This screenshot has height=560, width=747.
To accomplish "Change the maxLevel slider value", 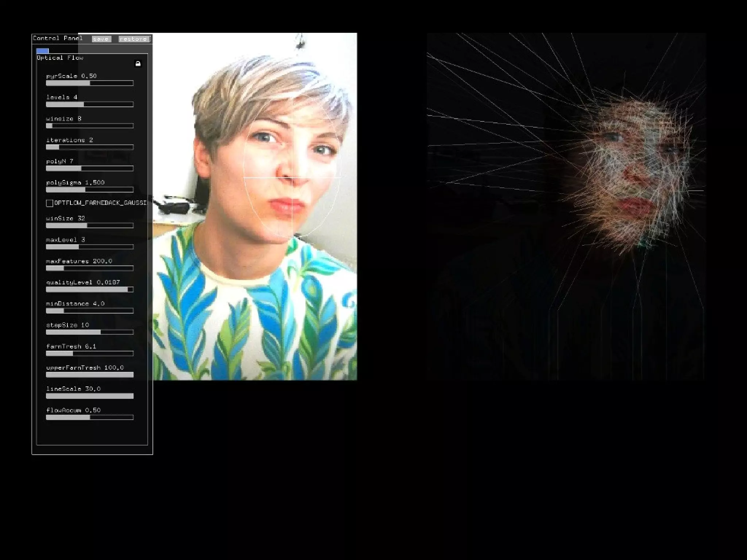I will pyautogui.click(x=89, y=247).
